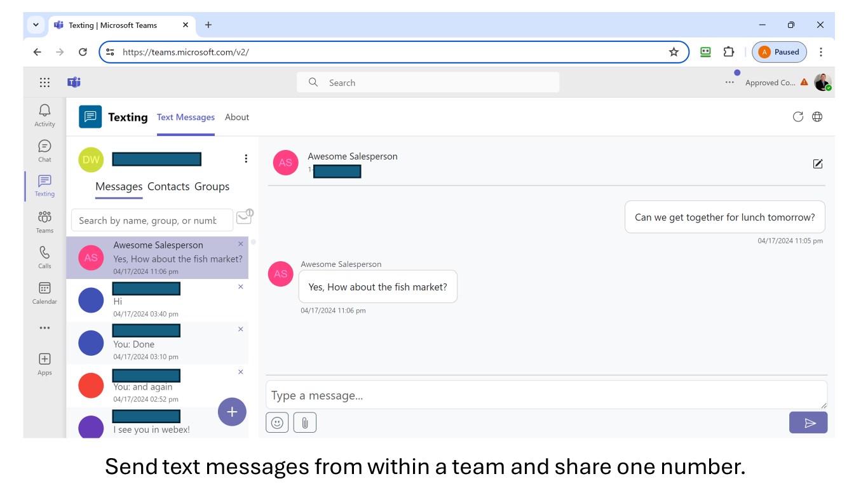
Task: Click the AS avatar in chat header
Action: [x=286, y=163]
